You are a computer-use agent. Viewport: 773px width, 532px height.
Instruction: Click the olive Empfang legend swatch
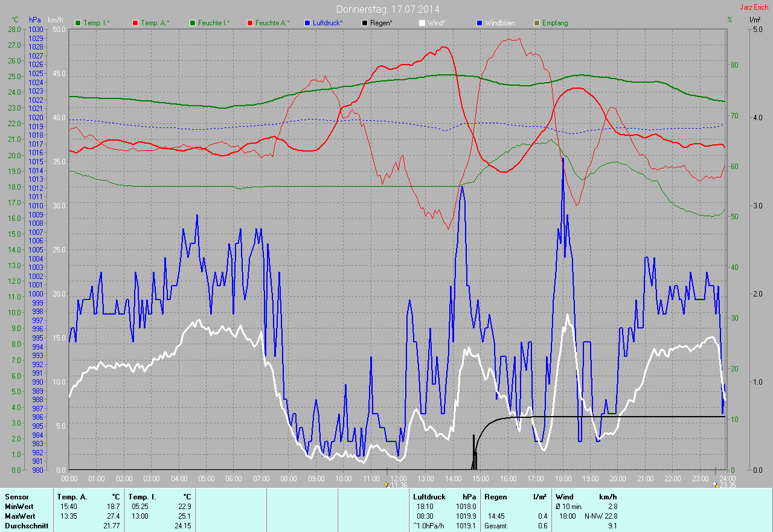(537, 23)
